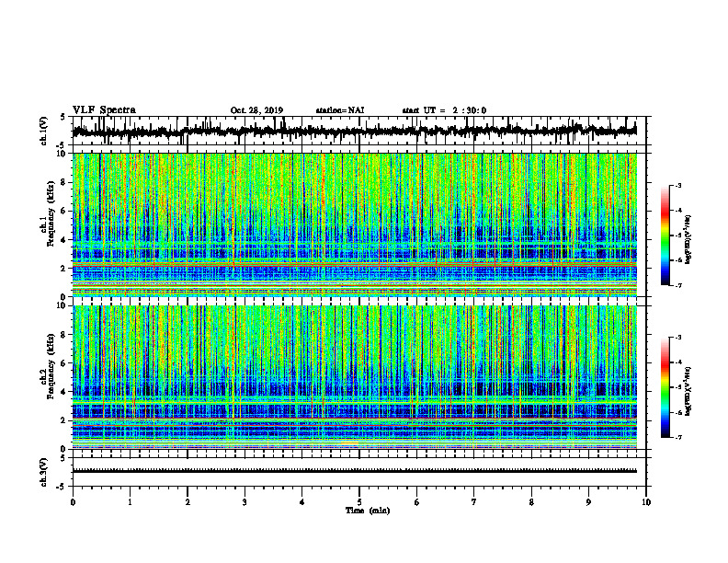The width and height of the screenshot is (728, 563).
Task: Click the "VLF Spectra" plot title
Action: (x=104, y=110)
